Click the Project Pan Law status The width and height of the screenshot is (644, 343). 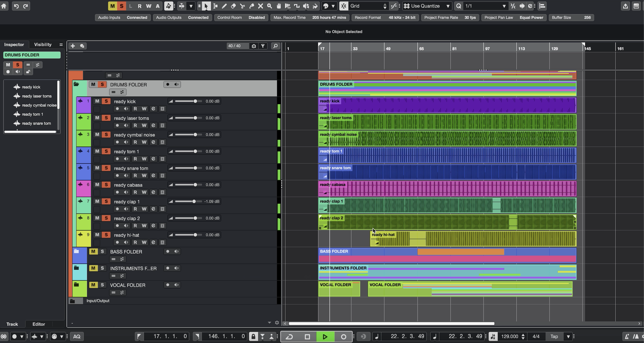point(514,18)
